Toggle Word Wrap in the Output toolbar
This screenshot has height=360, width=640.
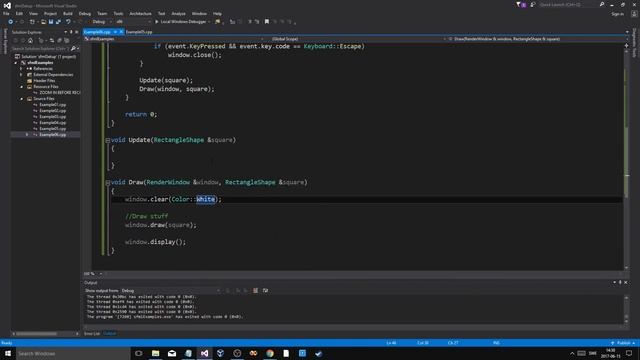[x=265, y=291]
